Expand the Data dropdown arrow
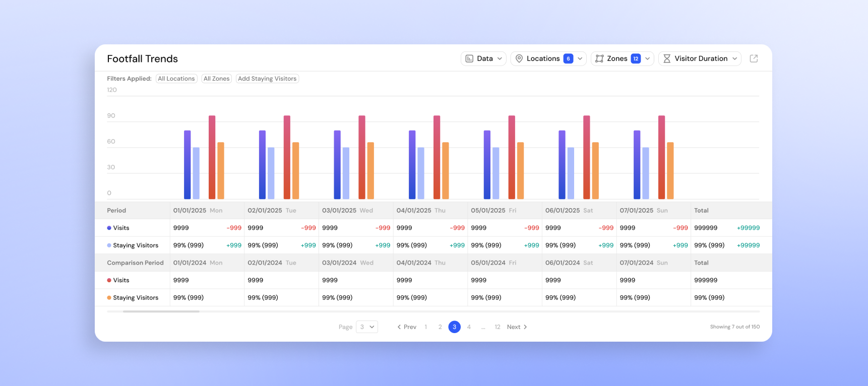Image resolution: width=868 pixels, height=386 pixels. click(500, 58)
